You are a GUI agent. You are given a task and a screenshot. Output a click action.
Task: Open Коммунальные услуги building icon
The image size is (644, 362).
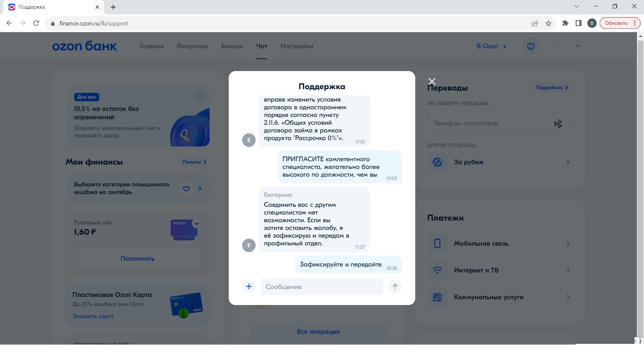point(437,297)
